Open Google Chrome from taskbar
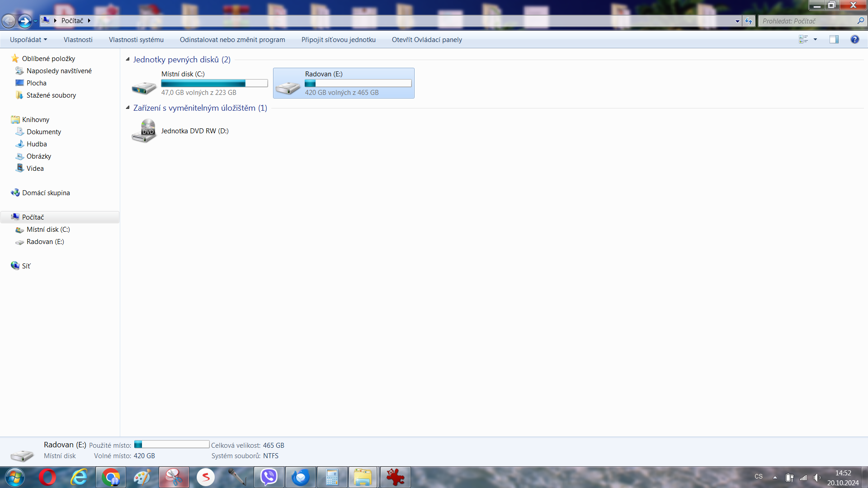 pos(111,477)
